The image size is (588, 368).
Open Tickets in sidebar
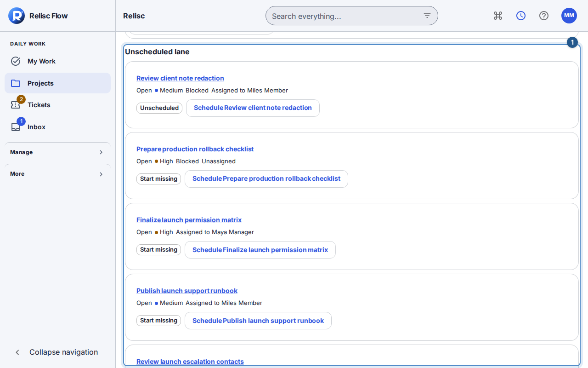coord(57,105)
